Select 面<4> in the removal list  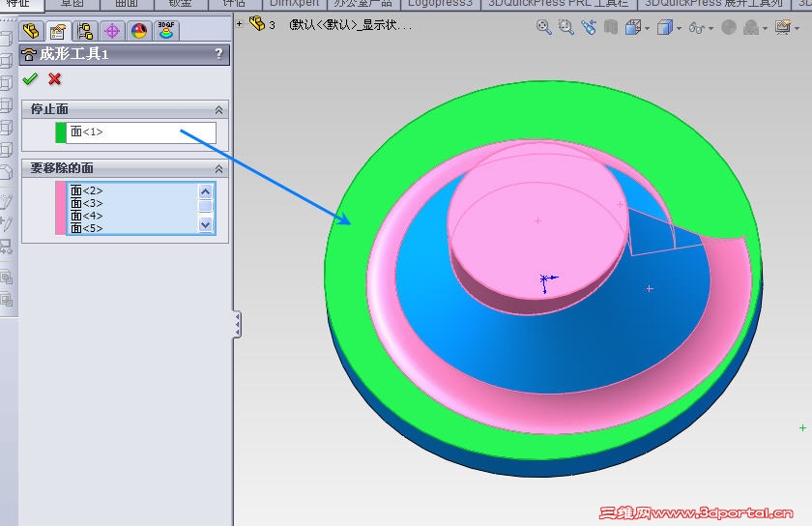[86, 216]
